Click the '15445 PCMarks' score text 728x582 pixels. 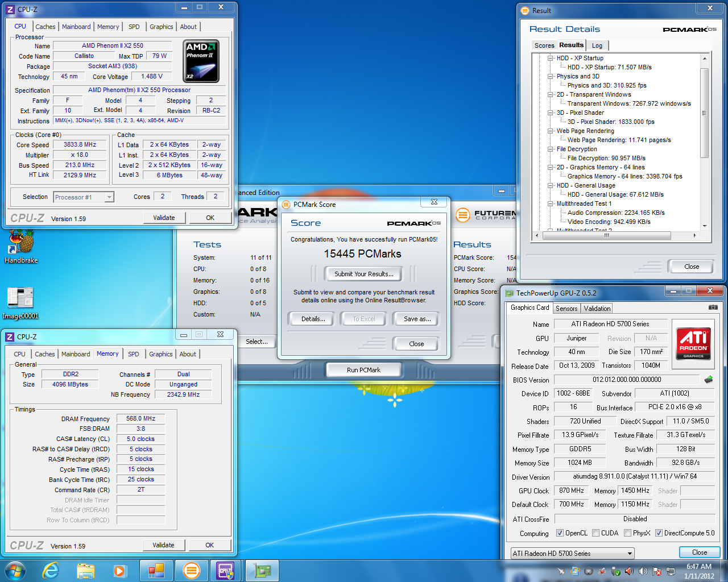point(363,254)
